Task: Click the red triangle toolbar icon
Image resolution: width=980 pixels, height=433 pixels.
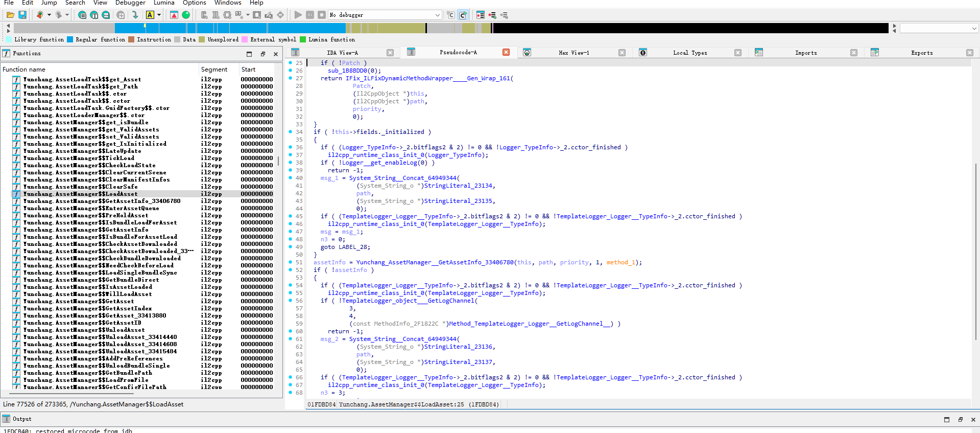Action: pyautogui.click(x=174, y=15)
